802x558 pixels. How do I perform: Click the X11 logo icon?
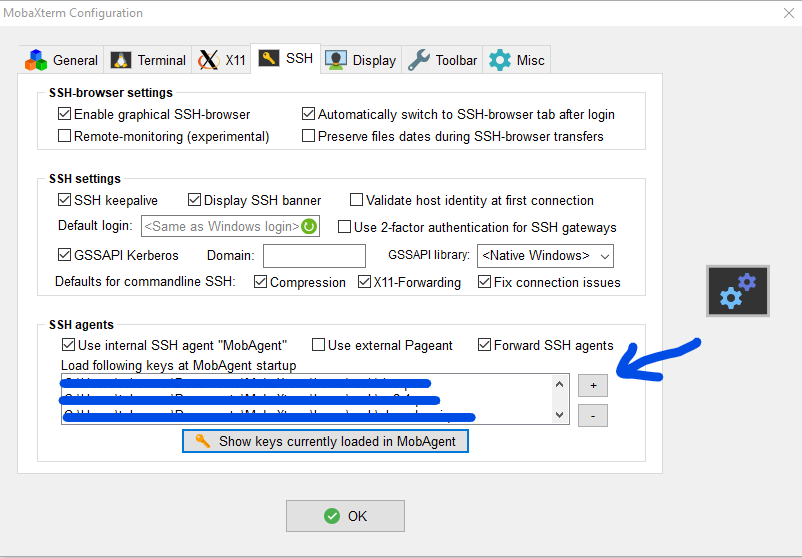(209, 60)
